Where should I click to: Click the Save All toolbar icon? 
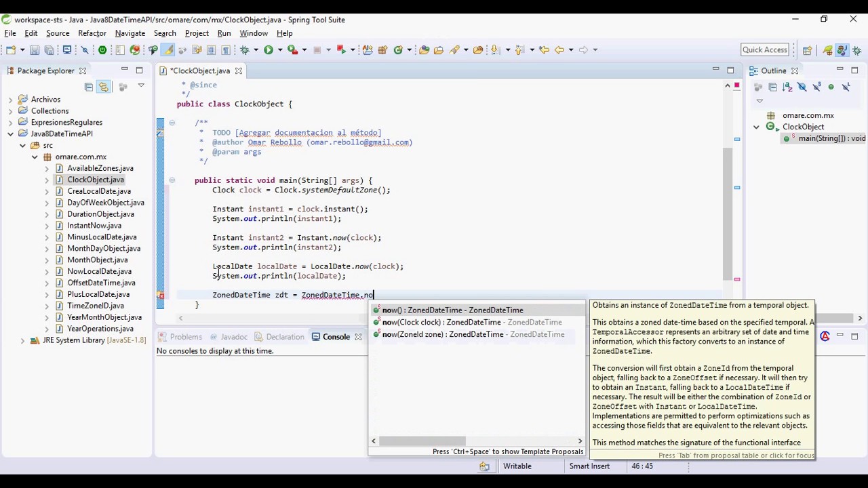[50, 49]
